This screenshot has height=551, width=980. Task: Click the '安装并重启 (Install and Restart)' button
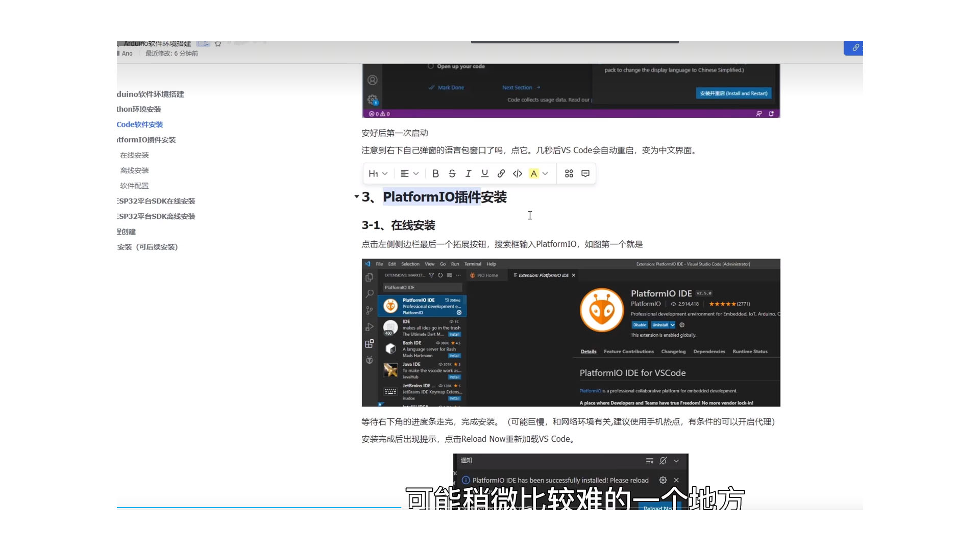pos(733,93)
